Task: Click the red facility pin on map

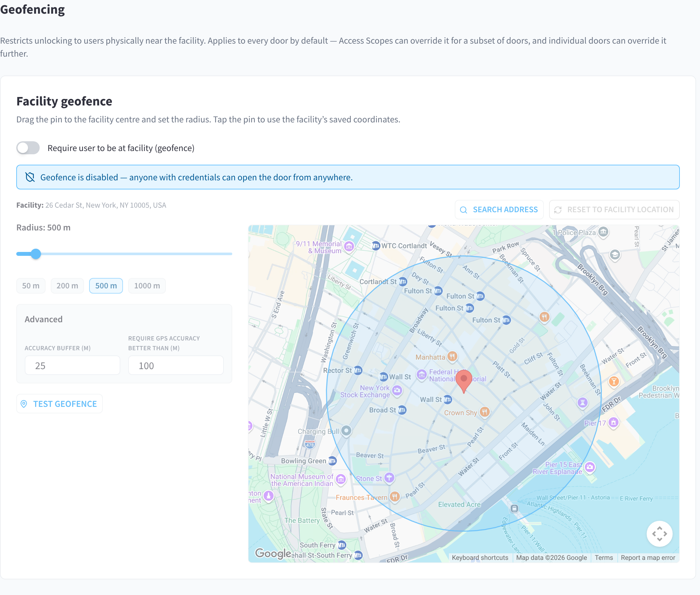Action: [464, 381]
